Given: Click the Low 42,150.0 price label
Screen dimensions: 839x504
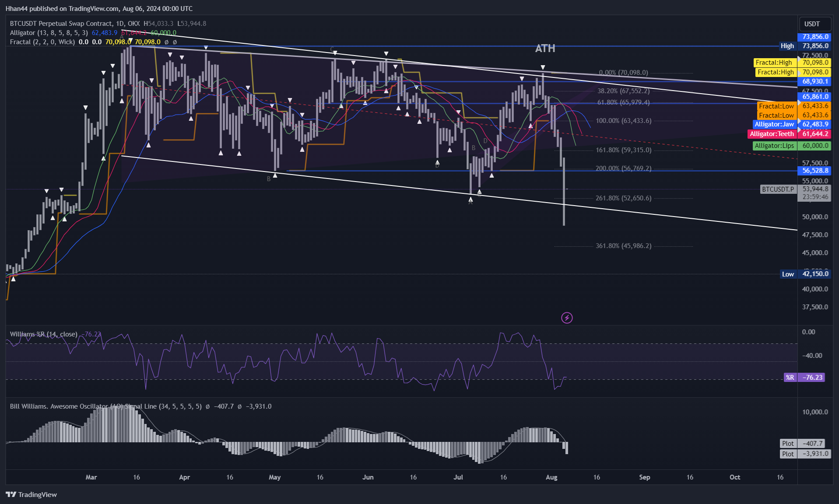Looking at the screenshot, I should [x=805, y=274].
